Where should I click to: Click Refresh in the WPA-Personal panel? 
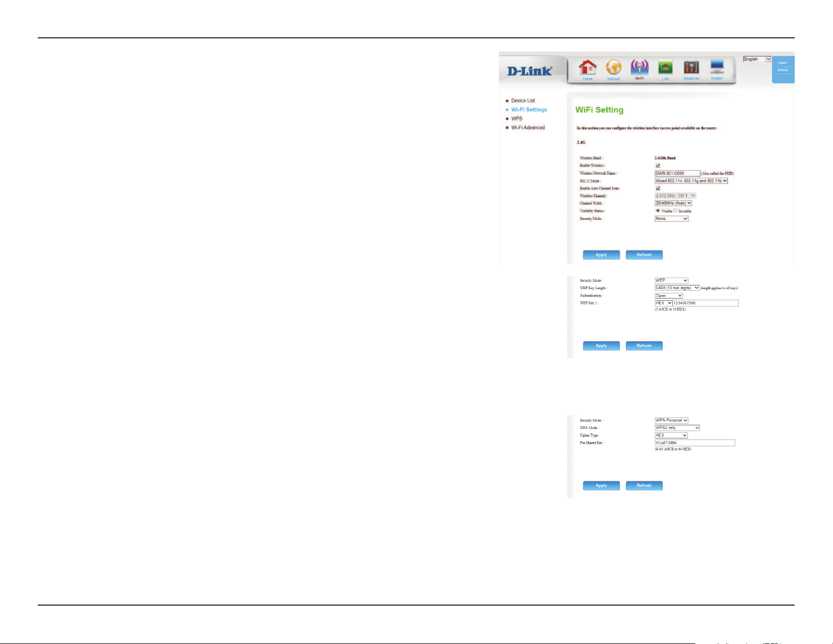[644, 486]
